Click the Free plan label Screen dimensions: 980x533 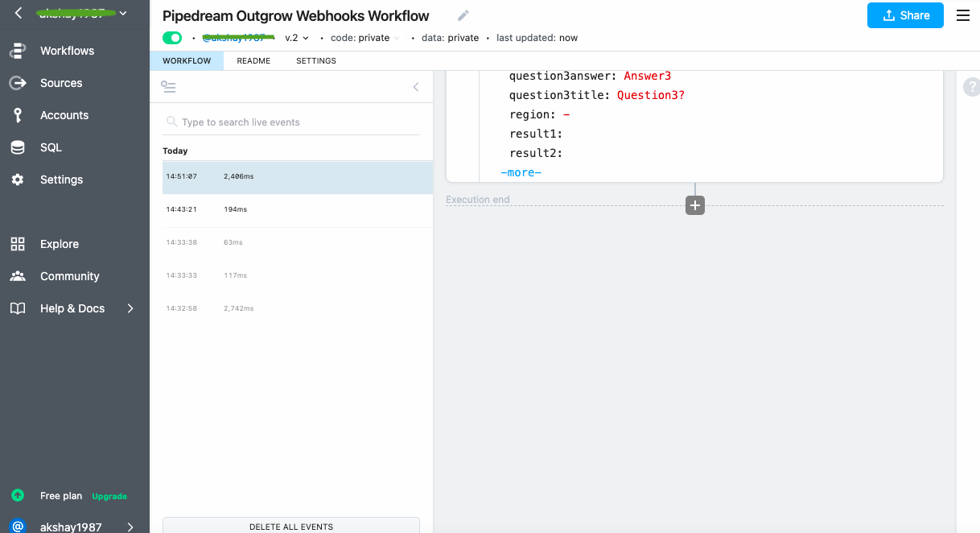click(x=63, y=496)
